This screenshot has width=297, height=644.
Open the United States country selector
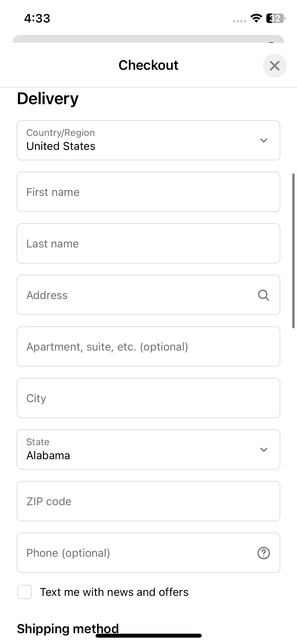click(x=148, y=140)
